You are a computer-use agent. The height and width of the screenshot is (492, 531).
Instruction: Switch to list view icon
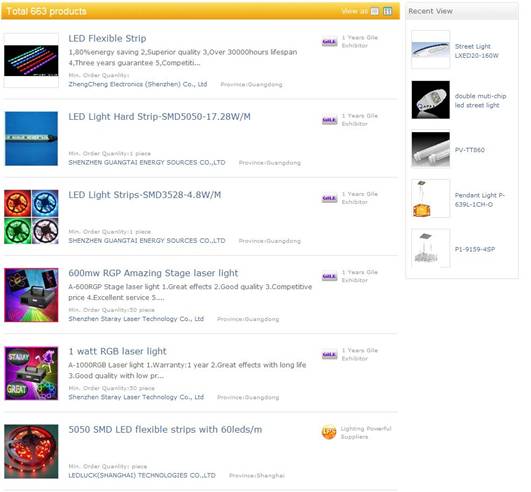375,11
